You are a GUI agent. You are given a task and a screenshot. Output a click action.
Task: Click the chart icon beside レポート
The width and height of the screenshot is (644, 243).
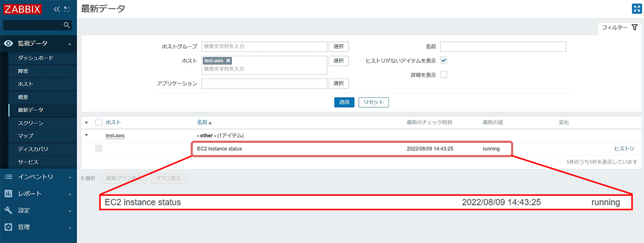click(x=8, y=193)
